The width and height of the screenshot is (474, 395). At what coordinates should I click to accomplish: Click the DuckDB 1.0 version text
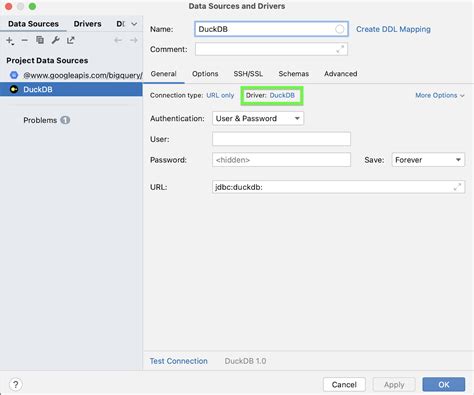tap(245, 361)
